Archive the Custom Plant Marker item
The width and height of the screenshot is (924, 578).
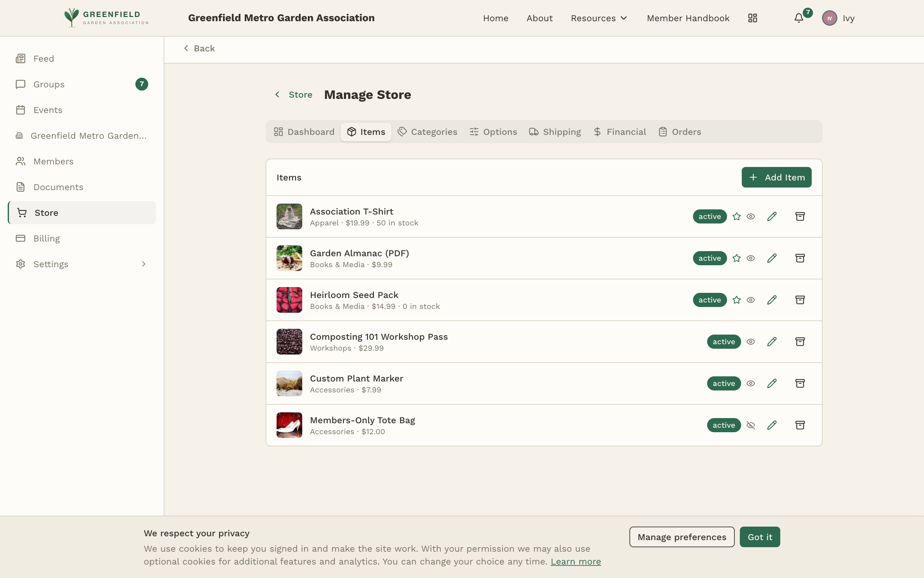point(800,383)
